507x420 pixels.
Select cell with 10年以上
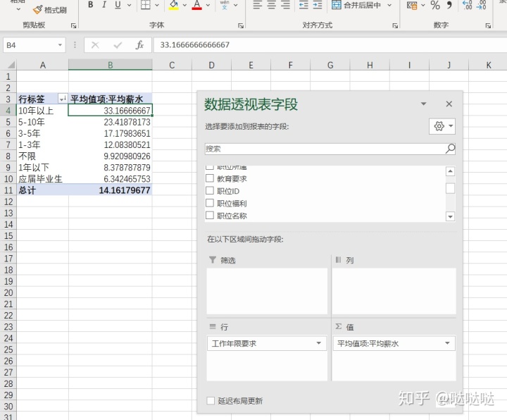(42, 111)
